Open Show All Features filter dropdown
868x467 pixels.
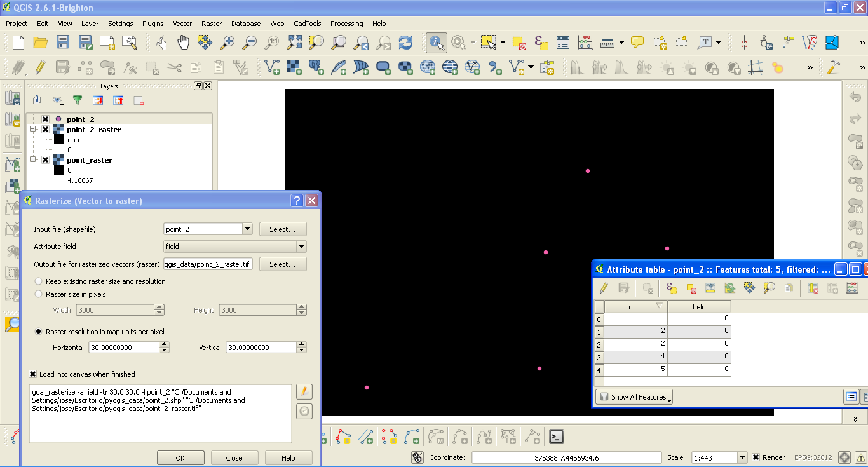pyautogui.click(x=634, y=397)
